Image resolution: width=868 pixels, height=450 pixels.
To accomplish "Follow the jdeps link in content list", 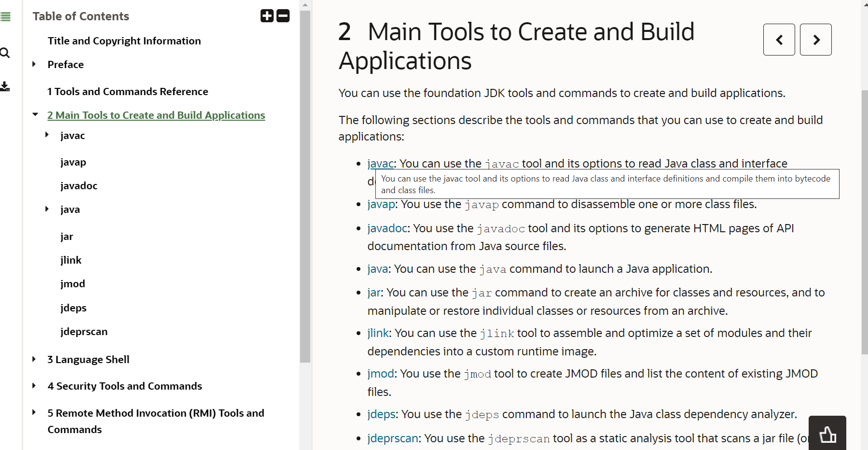I will (x=381, y=414).
